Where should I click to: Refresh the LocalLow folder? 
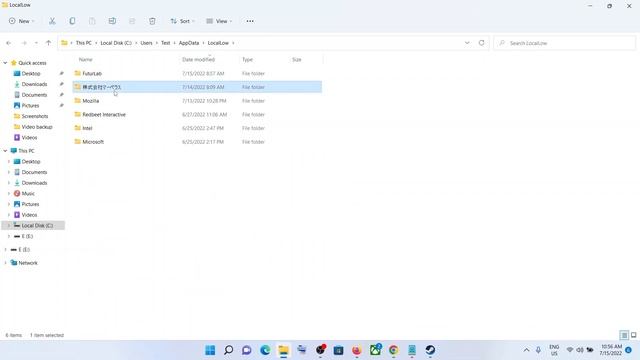482,43
